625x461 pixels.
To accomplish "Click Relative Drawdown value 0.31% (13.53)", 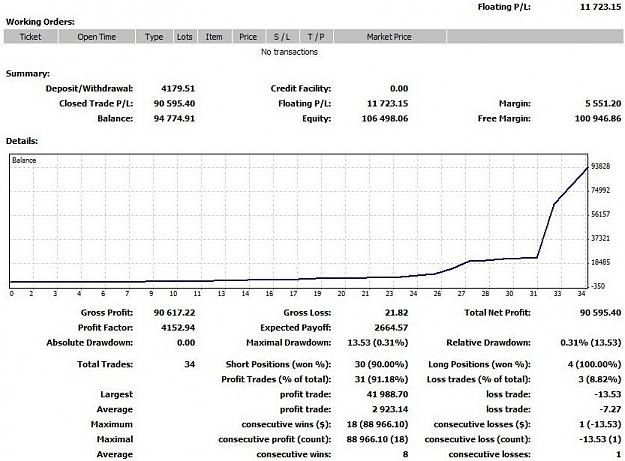I will [591, 343].
